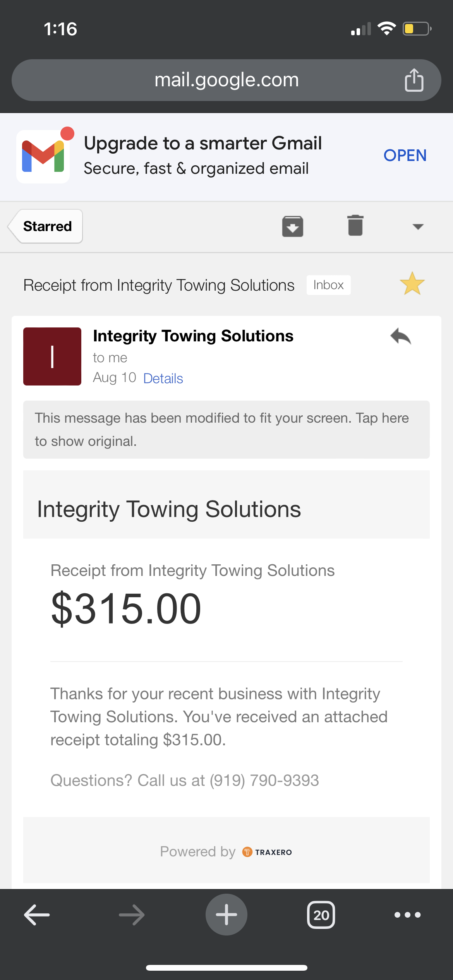Open the browser three-dot menu
The image size is (453, 980).
[407, 915]
